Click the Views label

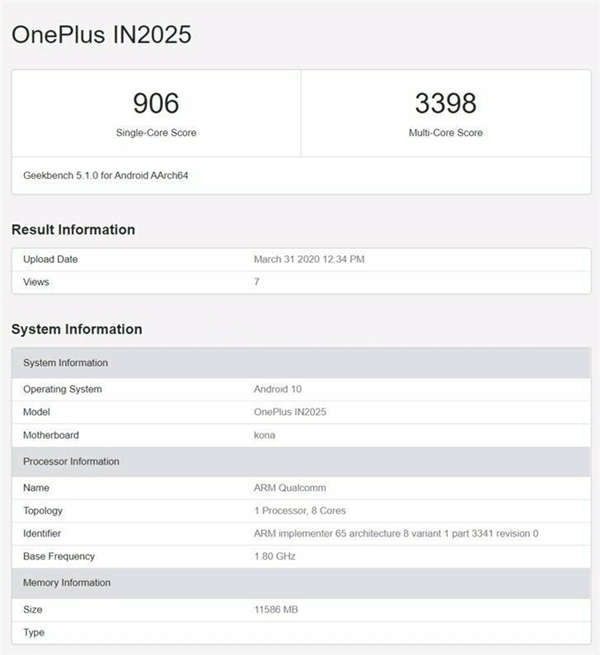pos(36,282)
